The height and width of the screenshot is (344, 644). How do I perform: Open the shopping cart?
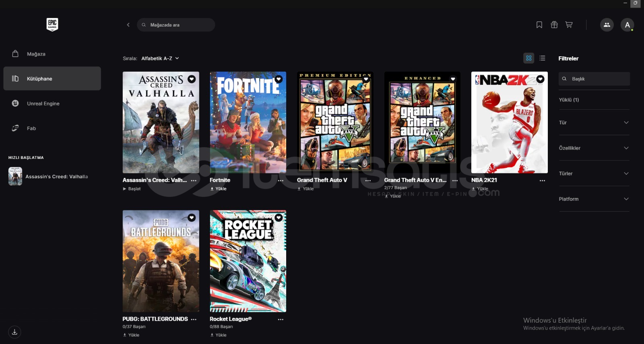tap(569, 25)
